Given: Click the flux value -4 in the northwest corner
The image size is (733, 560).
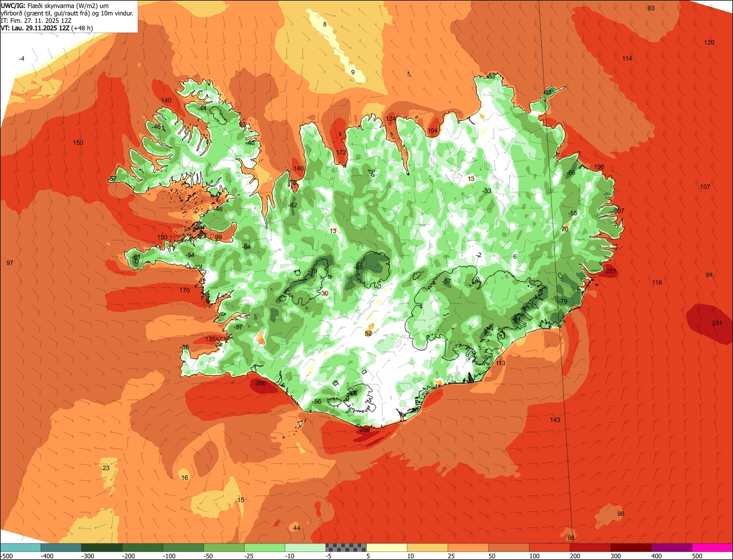Looking at the screenshot, I should click(22, 59).
